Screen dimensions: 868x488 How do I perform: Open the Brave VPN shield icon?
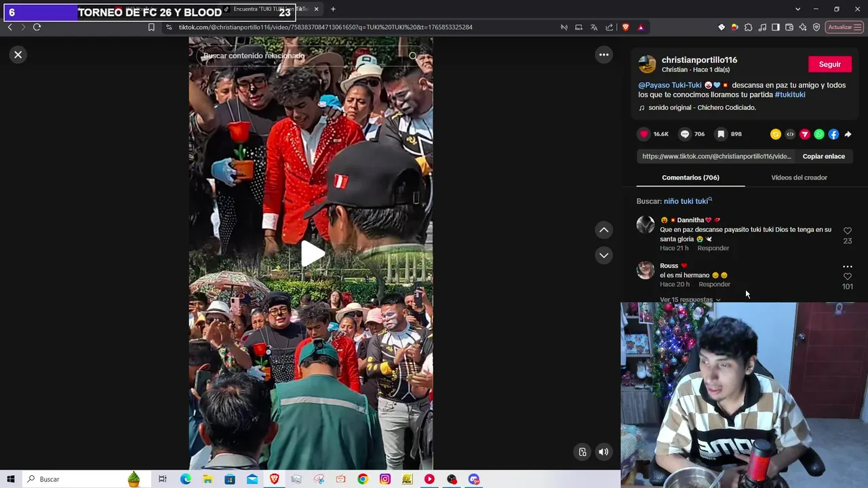pyautogui.click(x=816, y=27)
